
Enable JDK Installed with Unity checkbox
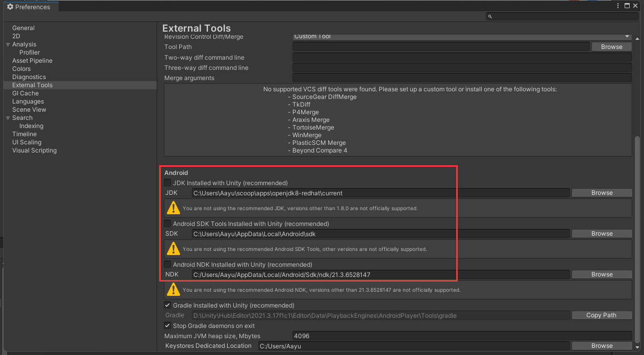click(x=167, y=183)
